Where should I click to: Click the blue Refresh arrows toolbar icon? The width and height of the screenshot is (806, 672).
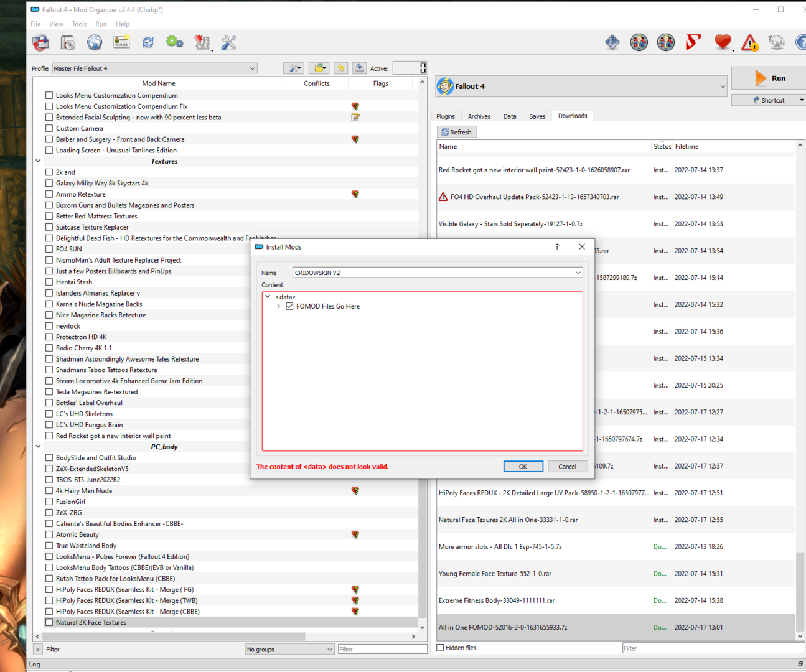coord(148,42)
